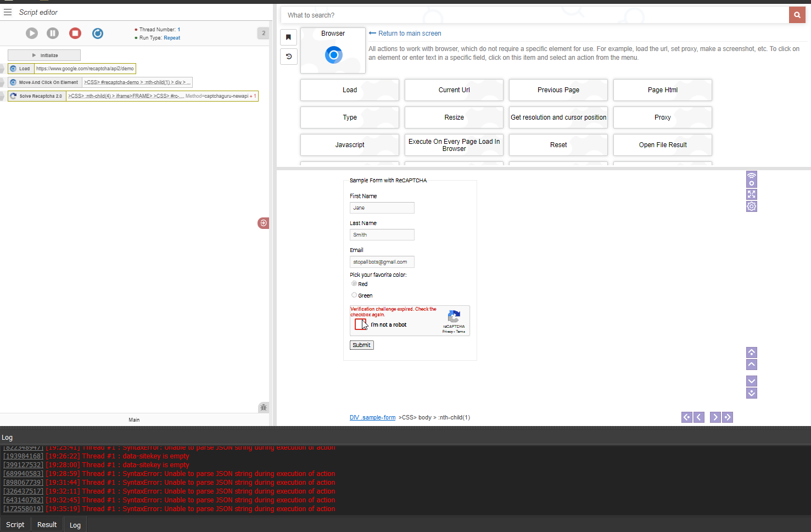
Task: Click the history undo icon below bookmark
Action: 288,57
